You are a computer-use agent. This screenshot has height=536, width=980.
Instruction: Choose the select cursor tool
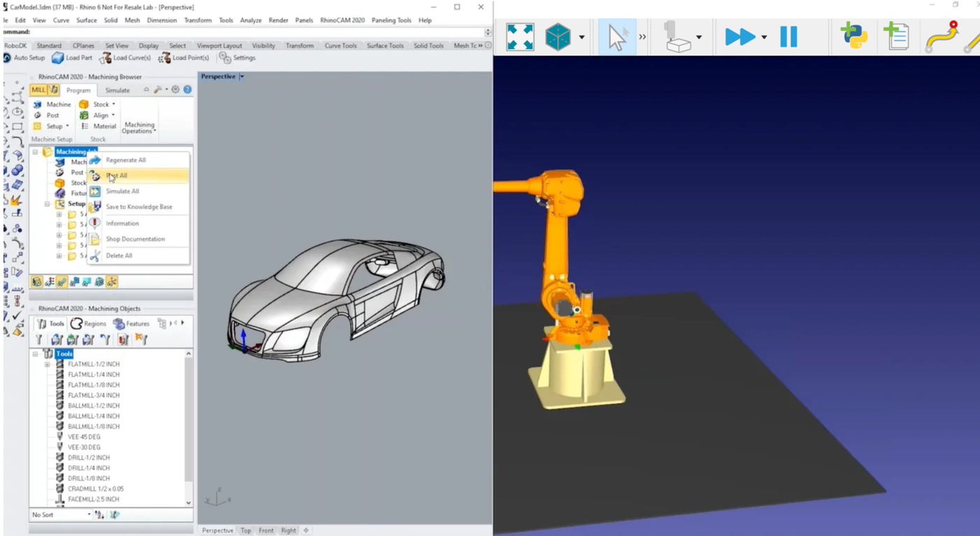pyautogui.click(x=617, y=37)
